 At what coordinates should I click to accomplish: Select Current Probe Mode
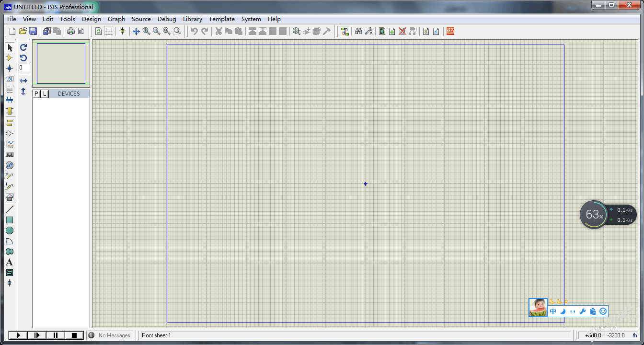10,186
